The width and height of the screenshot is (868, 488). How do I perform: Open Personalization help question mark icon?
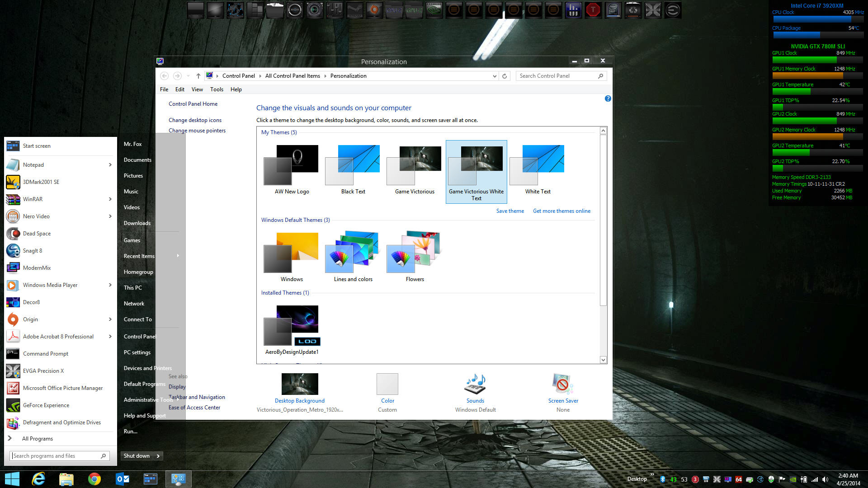coord(608,99)
